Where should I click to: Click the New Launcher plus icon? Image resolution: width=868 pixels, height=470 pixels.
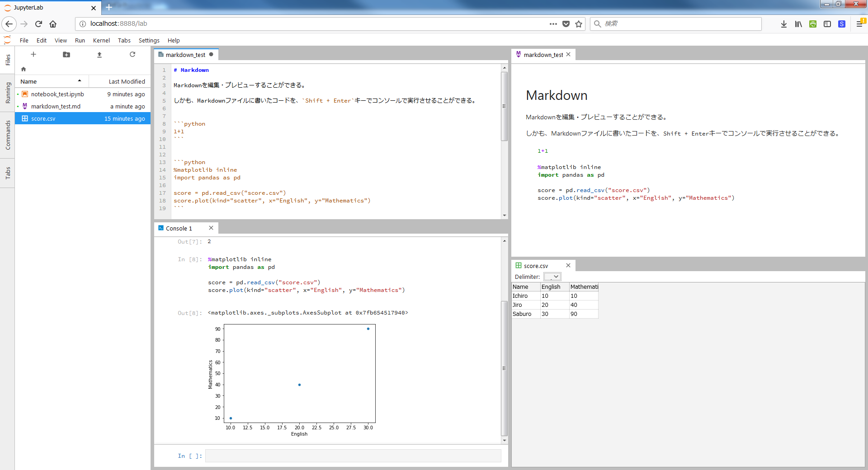[33, 54]
